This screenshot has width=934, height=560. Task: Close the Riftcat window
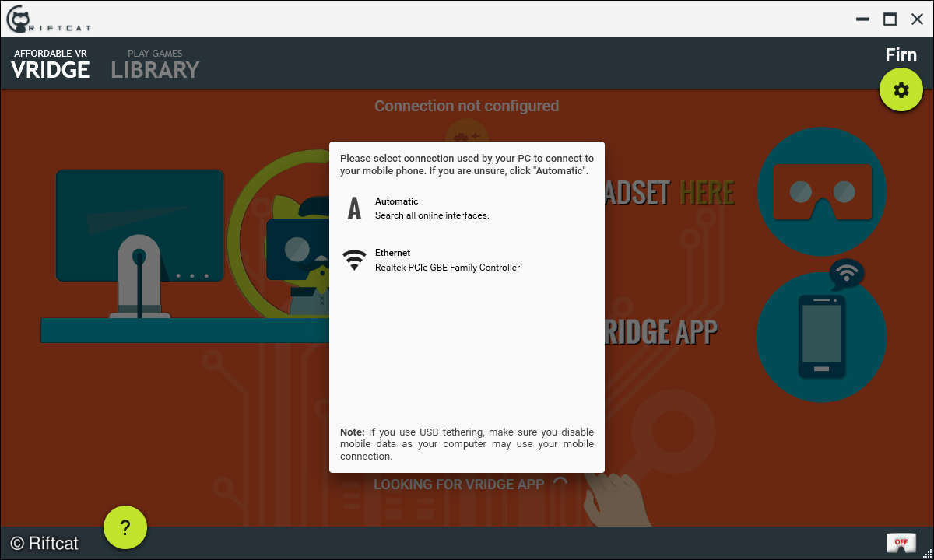pyautogui.click(x=917, y=19)
